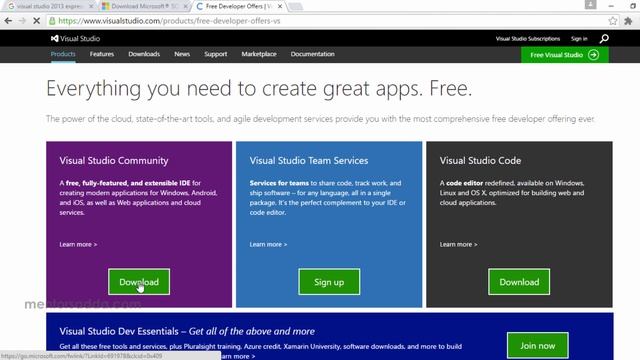Image resolution: width=640 pixels, height=360 pixels.
Task: Close the Free Developer Offers tab
Action: pos(280,7)
